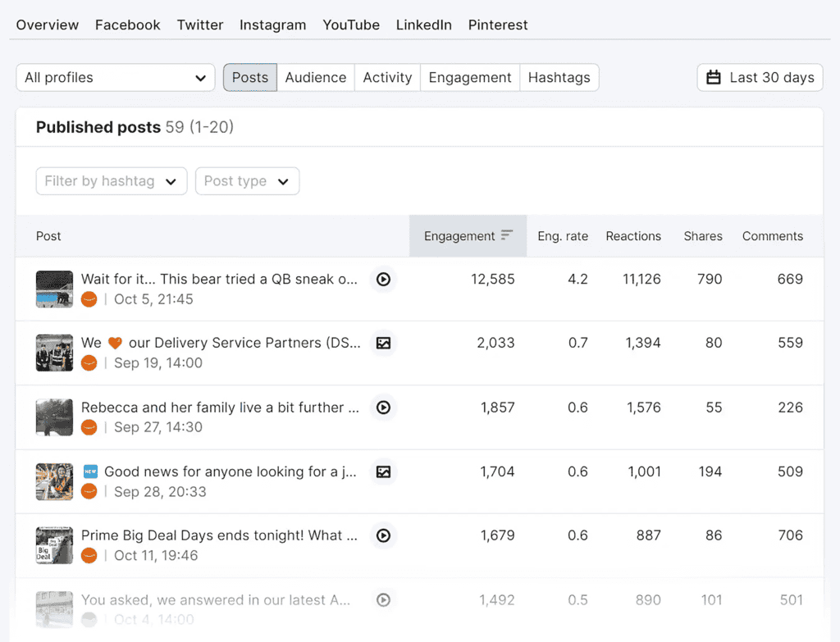Open the Rebecca and her family post text

219,408
